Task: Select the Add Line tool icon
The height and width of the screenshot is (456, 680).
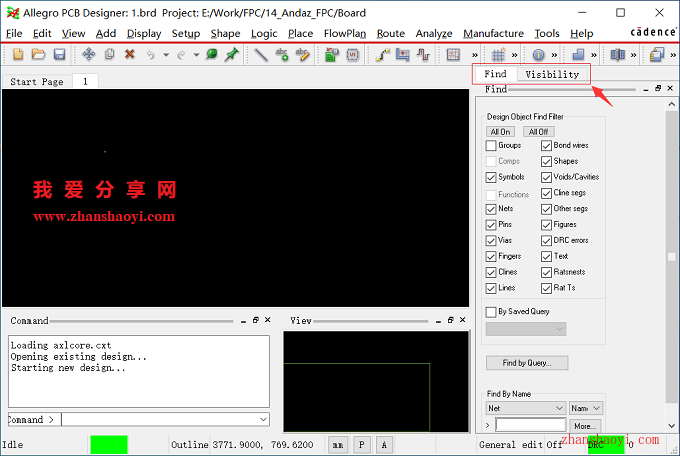Action: pyautogui.click(x=261, y=55)
